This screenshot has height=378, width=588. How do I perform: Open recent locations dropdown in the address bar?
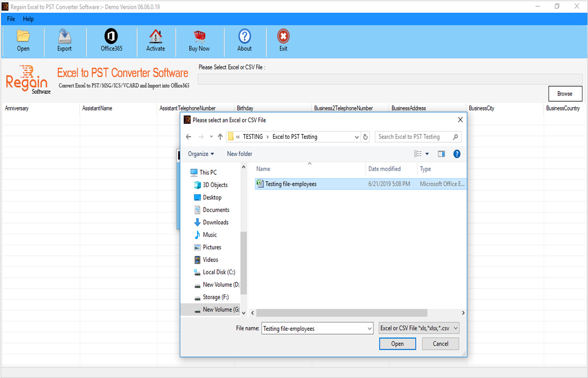pyautogui.click(x=211, y=136)
